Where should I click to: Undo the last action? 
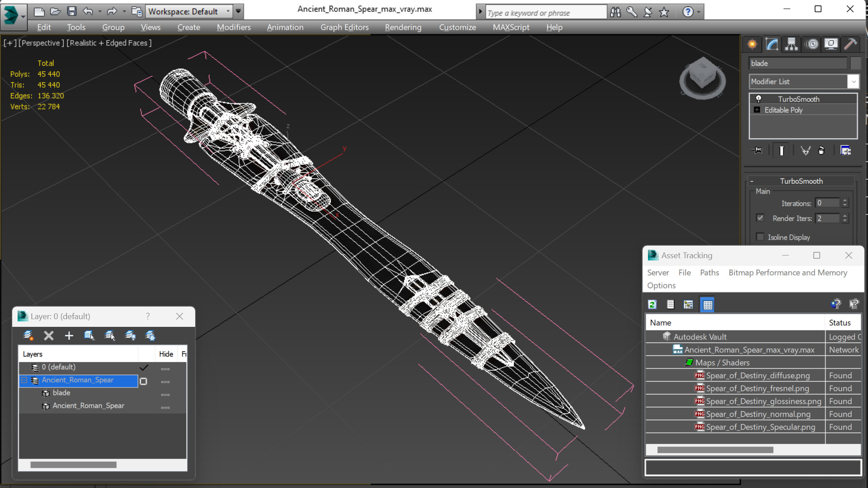point(88,11)
